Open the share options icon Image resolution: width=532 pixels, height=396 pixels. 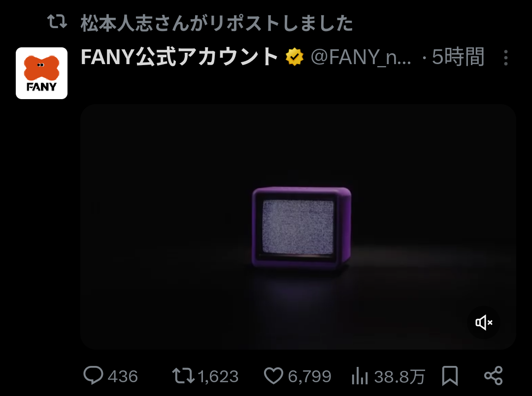pos(494,376)
